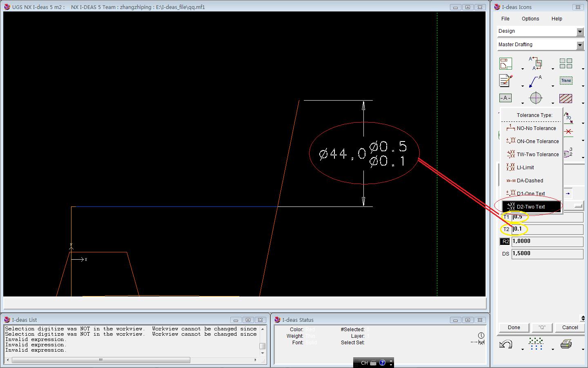Select the leader arrow annotation tool
This screenshot has width=588, height=368.
[536, 81]
